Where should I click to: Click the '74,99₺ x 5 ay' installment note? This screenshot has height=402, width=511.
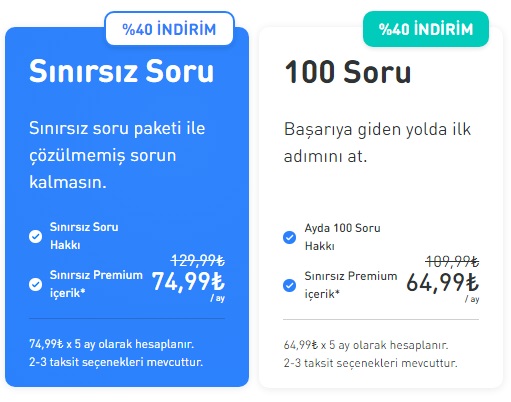116,353
